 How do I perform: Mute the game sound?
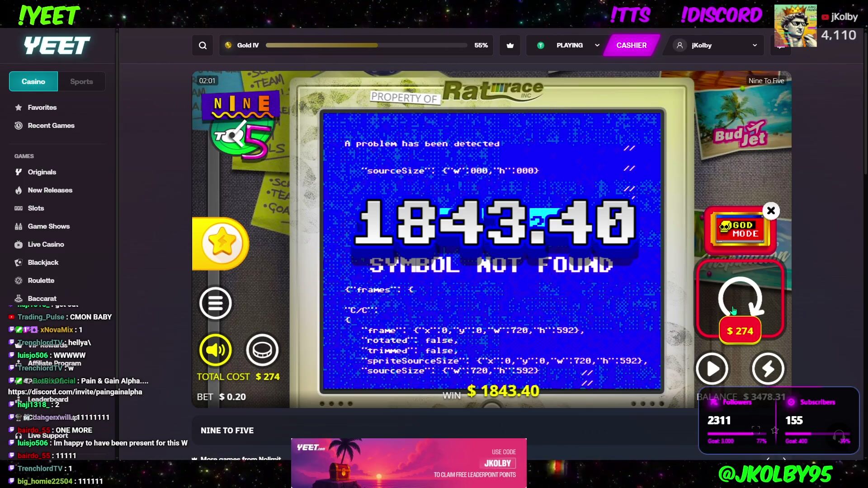[x=216, y=350]
